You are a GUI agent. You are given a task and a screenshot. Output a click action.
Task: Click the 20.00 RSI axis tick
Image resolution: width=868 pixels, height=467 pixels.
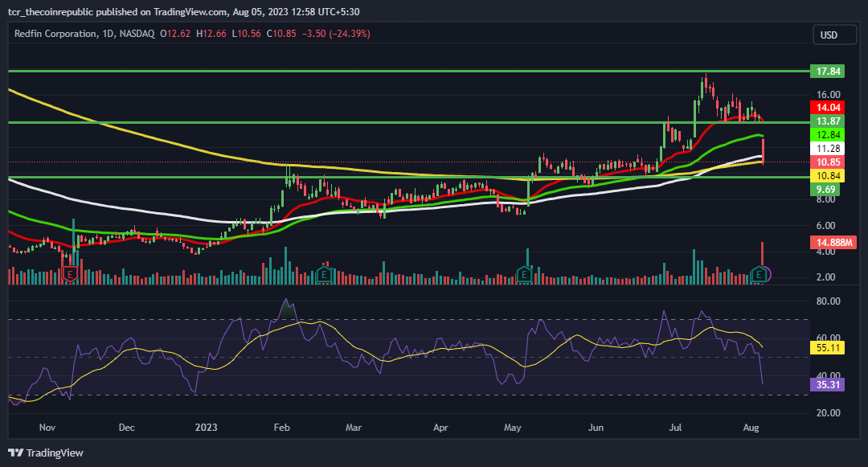(x=828, y=413)
